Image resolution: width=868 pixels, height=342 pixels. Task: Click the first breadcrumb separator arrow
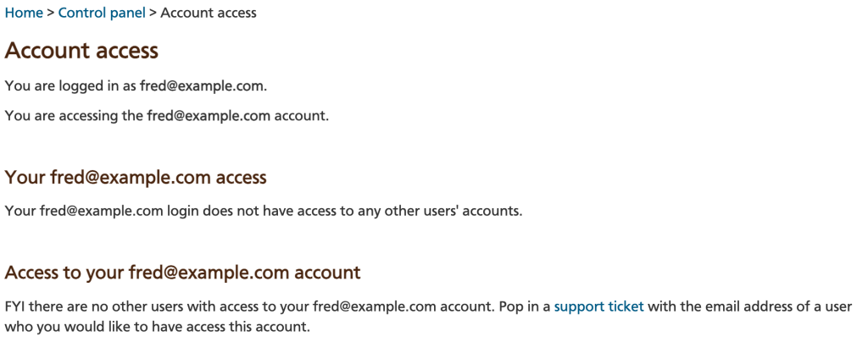[50, 13]
